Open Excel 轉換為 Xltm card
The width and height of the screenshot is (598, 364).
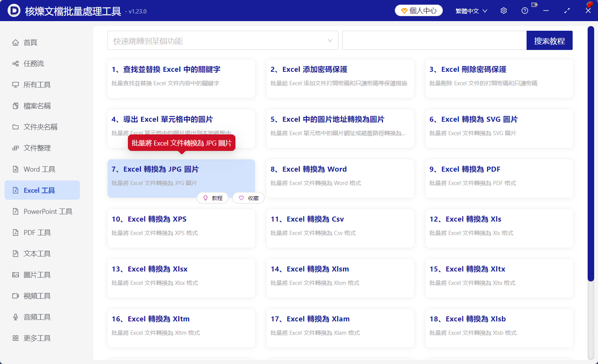click(x=181, y=328)
